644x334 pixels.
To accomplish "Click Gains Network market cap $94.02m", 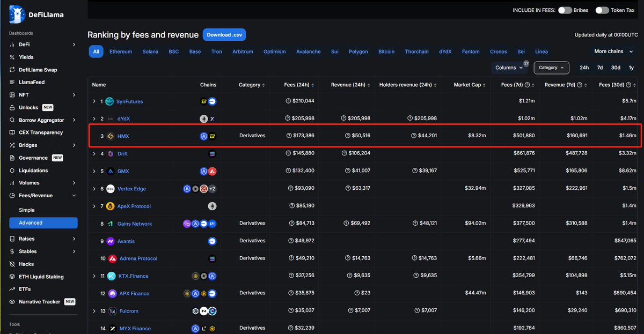I will click(x=475, y=224).
